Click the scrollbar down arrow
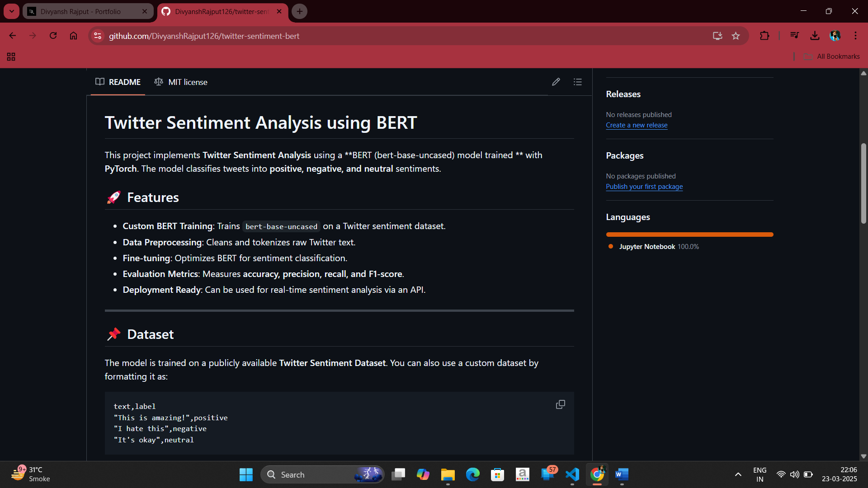Screen dimensions: 868x488 coord(863,456)
